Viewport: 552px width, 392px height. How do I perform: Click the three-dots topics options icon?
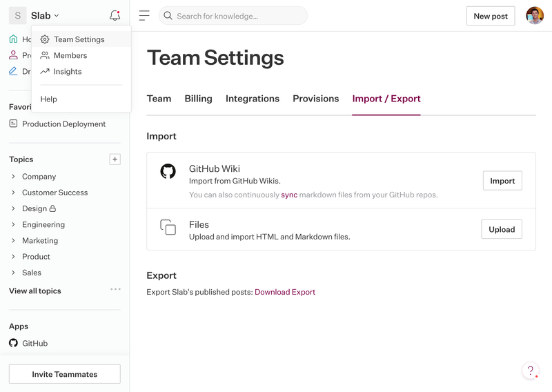click(x=115, y=289)
